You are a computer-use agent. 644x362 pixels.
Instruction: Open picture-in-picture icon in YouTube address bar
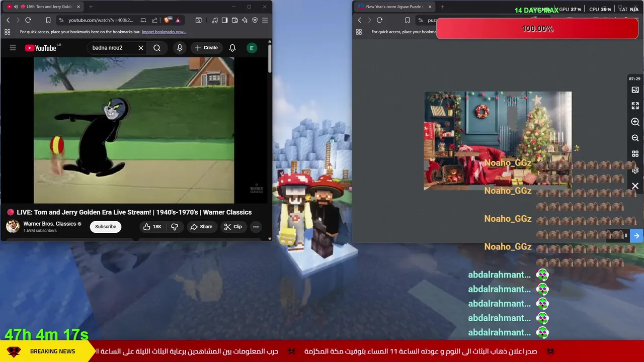coord(143,20)
